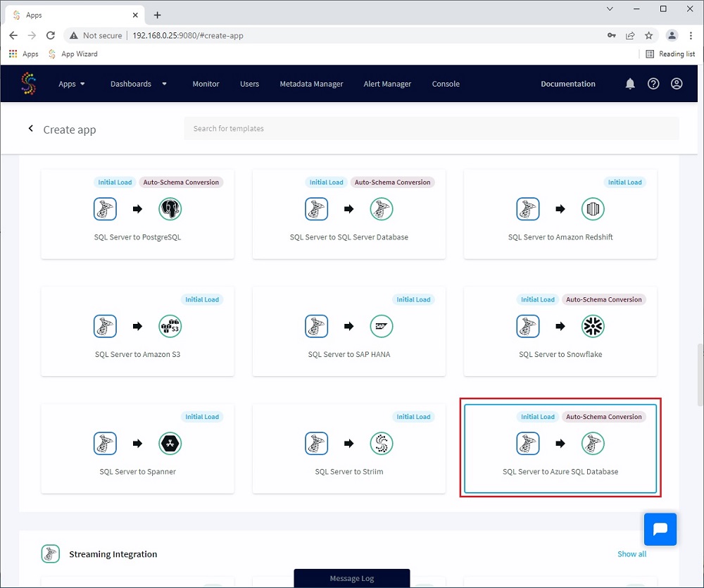The height and width of the screenshot is (588, 704).
Task: Select SQL Server to SQL Server Database template
Action: click(349, 214)
